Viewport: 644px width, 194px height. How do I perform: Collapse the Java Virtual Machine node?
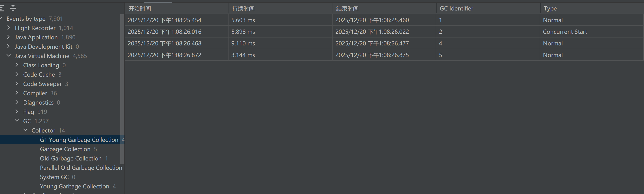click(9, 55)
